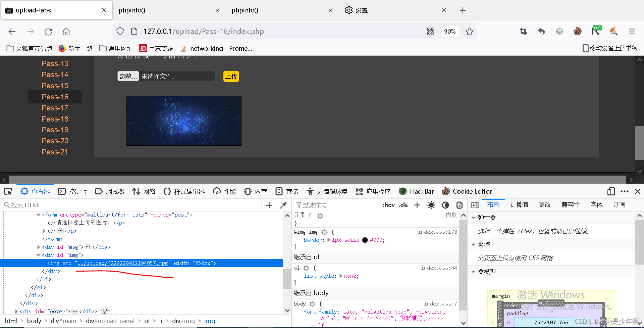Expand the div id="footer" node

click(x=16, y=312)
